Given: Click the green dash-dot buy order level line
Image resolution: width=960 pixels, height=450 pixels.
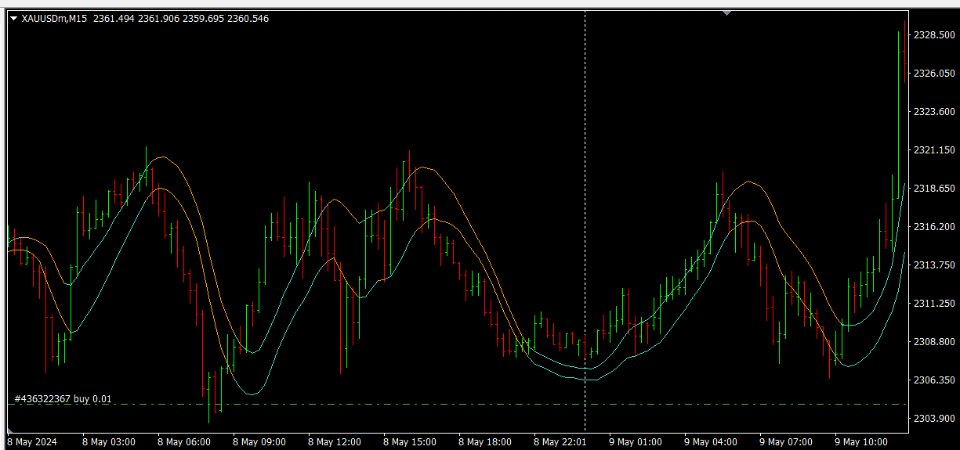Looking at the screenshot, I should [459, 405].
